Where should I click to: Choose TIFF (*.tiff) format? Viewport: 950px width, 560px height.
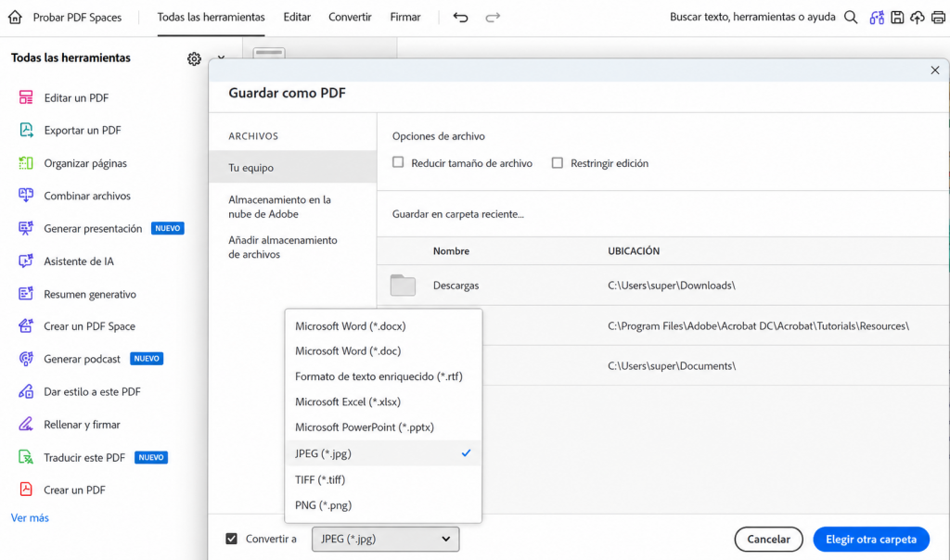pos(383,479)
